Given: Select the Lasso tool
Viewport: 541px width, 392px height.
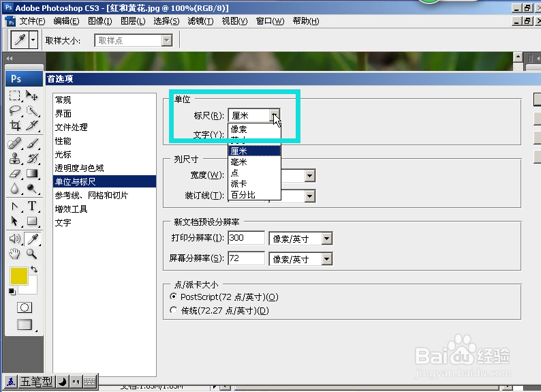Looking at the screenshot, I should pos(14,110).
